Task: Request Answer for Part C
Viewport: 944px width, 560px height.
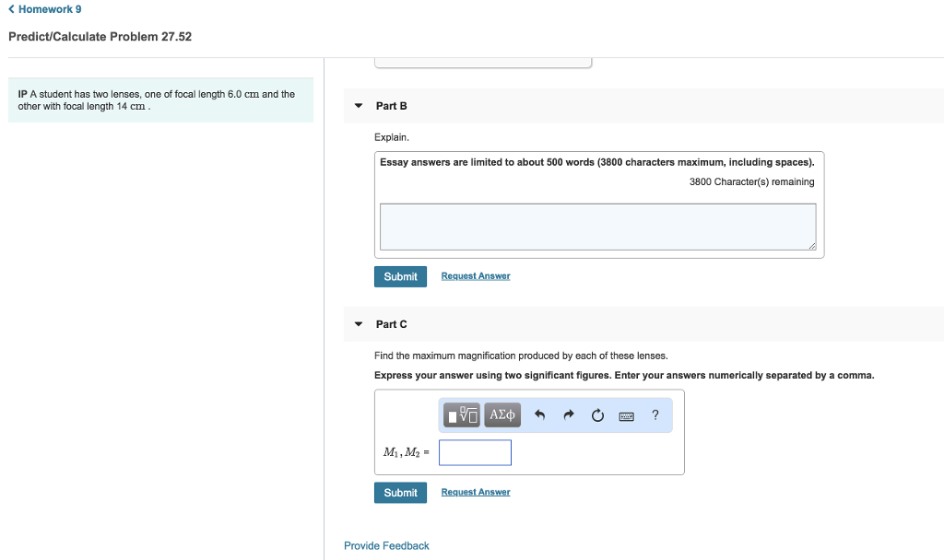Action: 475,491
